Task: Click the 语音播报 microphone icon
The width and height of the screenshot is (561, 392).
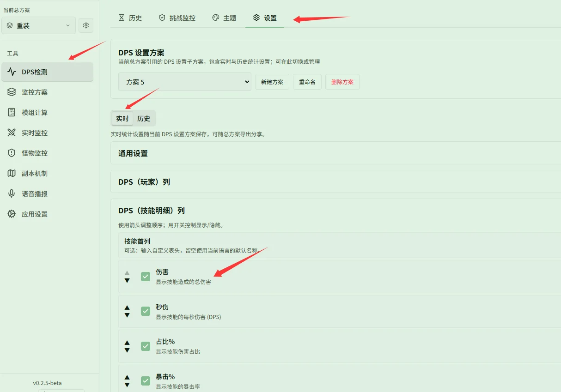Action: click(12, 194)
